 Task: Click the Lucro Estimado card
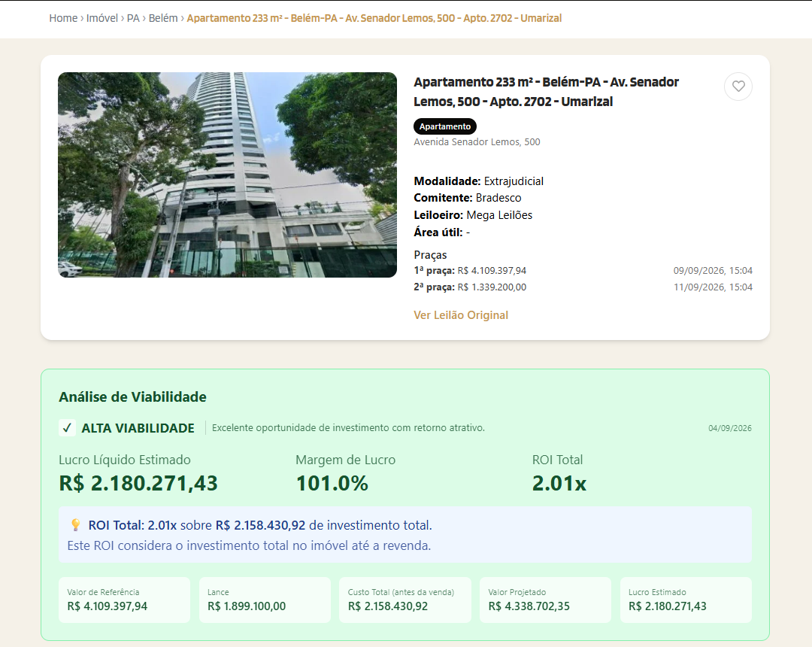coord(686,600)
